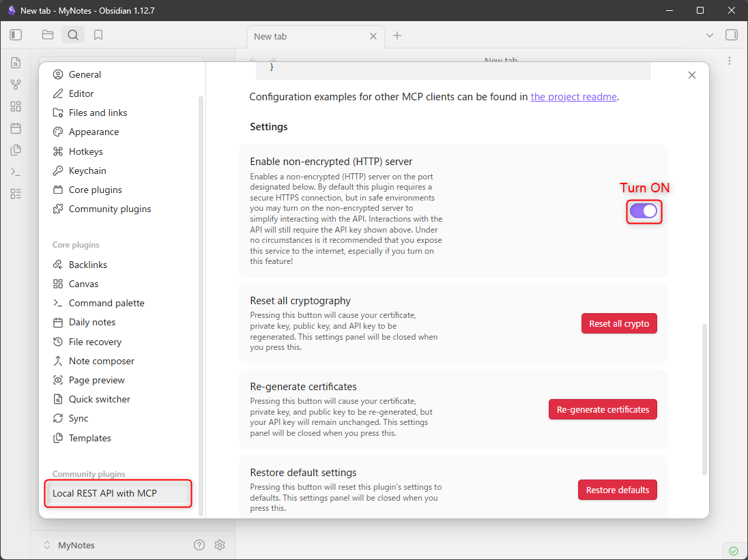Click the settings sidebar vertical scrollbar

pos(201,305)
